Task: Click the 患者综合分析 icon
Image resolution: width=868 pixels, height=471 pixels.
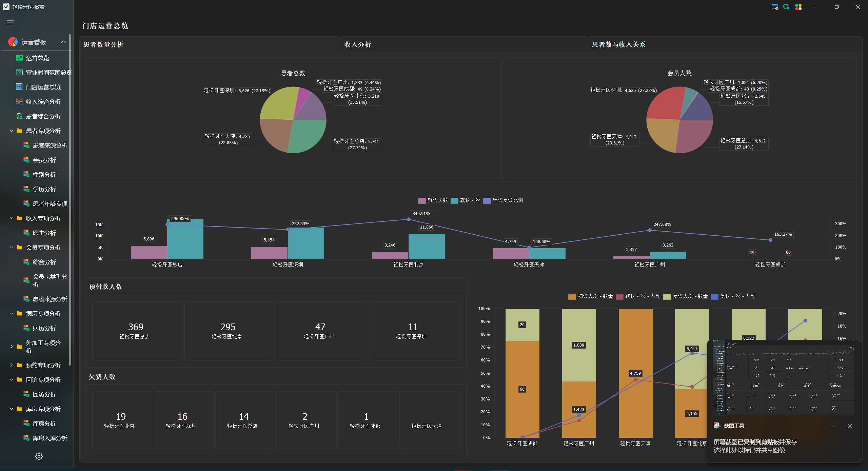Action: point(19,116)
